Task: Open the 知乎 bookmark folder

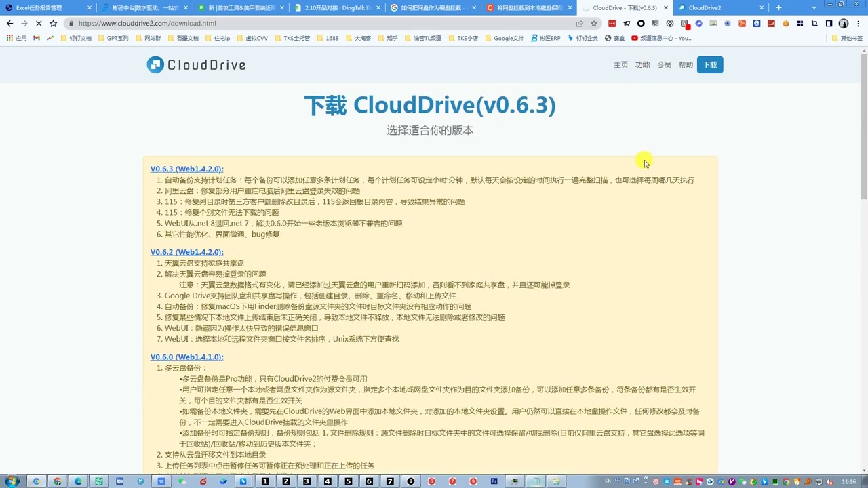Action: pos(388,38)
